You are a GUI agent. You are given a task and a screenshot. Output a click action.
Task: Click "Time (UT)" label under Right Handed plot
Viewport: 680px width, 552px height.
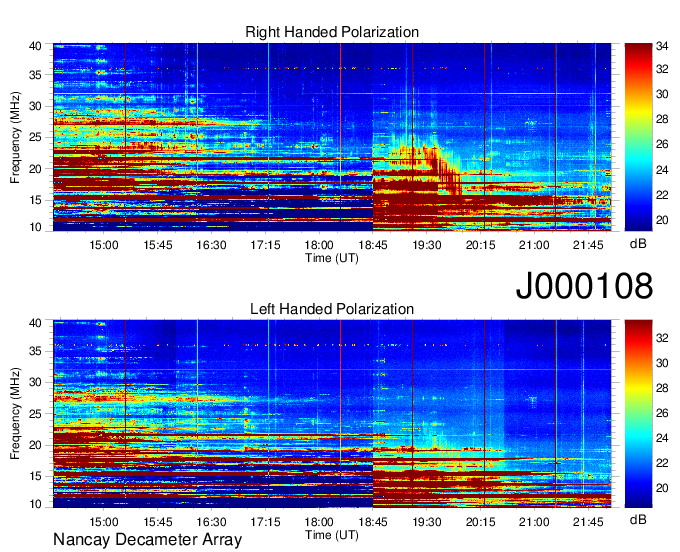pos(332,258)
